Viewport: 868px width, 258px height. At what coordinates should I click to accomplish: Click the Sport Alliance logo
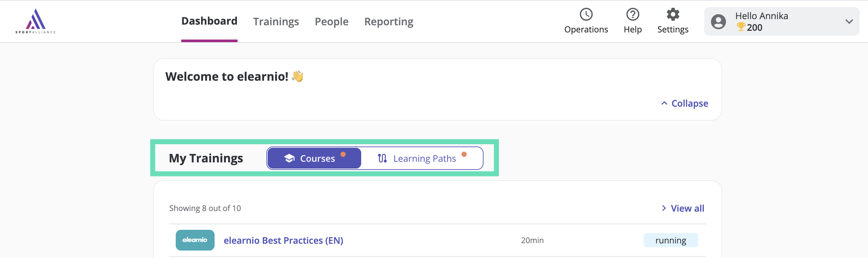35,21
